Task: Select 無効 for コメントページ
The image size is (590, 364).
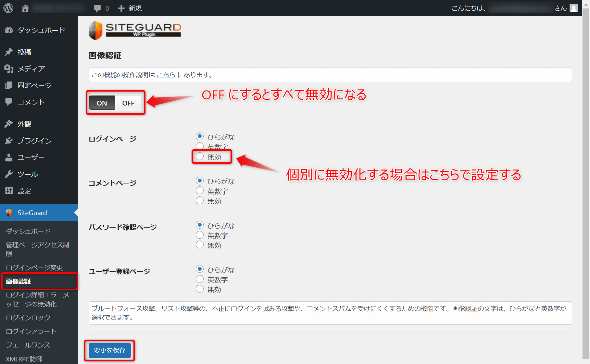Action: [x=200, y=200]
